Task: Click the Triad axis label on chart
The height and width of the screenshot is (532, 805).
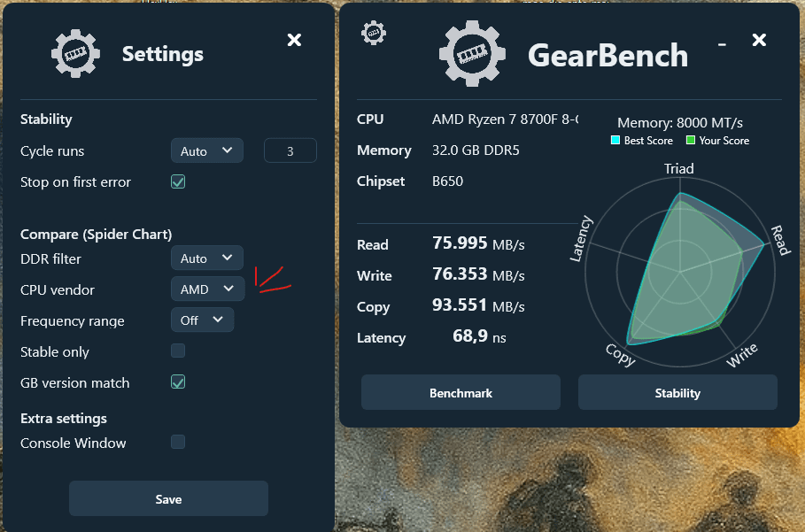Action: click(x=678, y=168)
